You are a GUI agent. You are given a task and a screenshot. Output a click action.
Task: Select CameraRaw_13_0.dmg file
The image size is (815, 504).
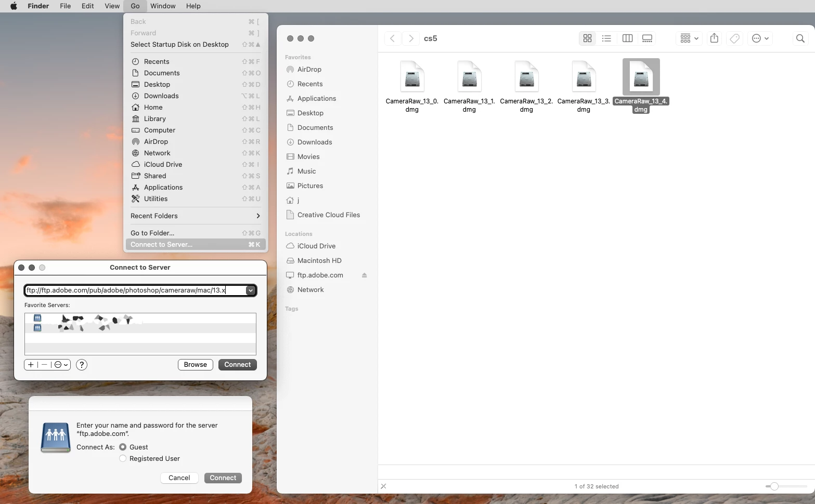[412, 87]
